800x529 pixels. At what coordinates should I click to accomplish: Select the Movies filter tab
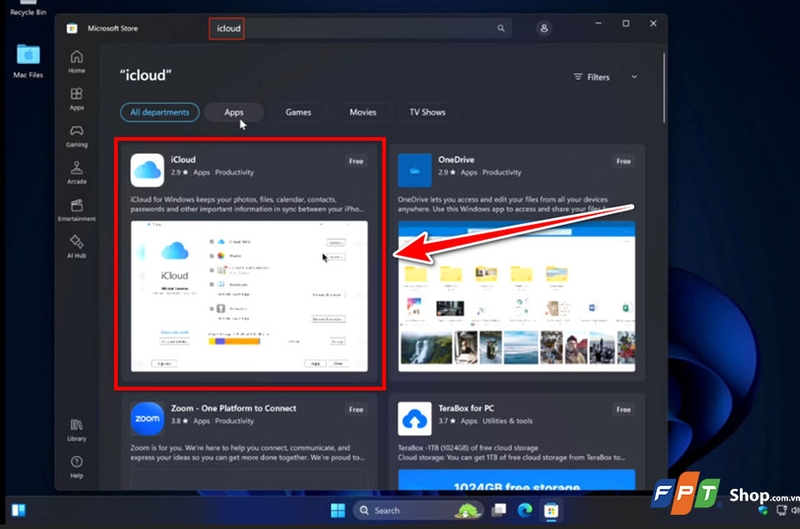click(x=363, y=112)
